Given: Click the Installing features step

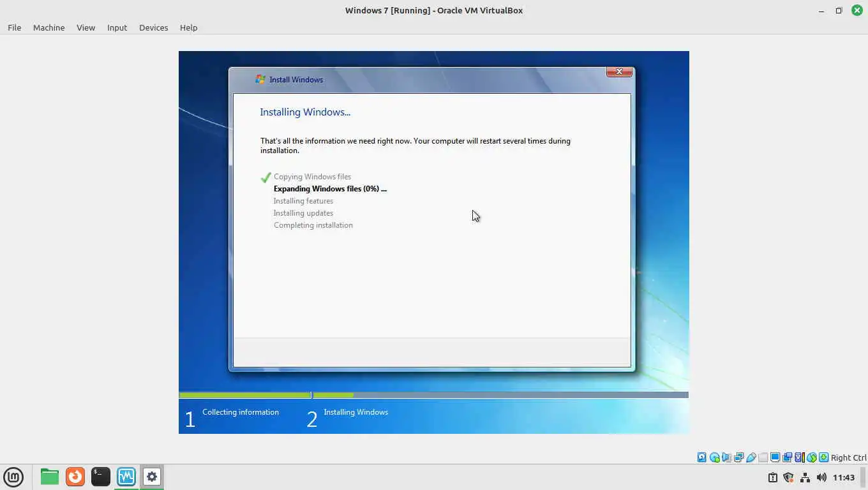Looking at the screenshot, I should pos(303,201).
